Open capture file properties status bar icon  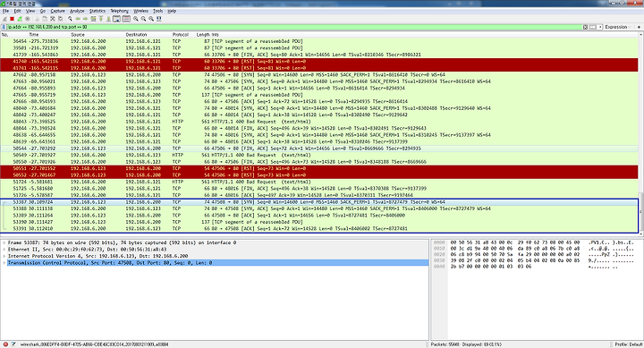point(13,344)
